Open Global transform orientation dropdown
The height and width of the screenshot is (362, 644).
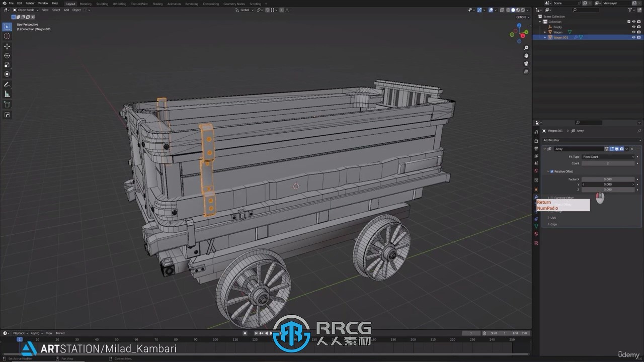point(244,10)
